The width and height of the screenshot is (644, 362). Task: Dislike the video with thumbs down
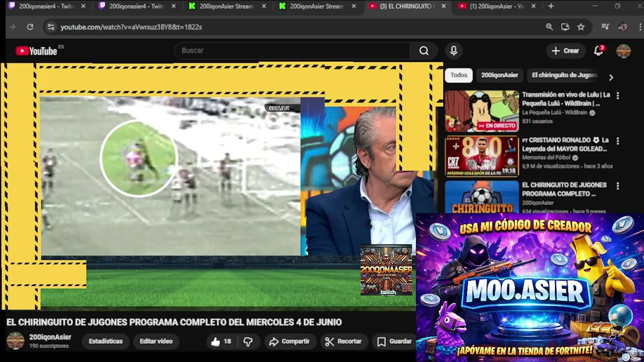(x=248, y=341)
